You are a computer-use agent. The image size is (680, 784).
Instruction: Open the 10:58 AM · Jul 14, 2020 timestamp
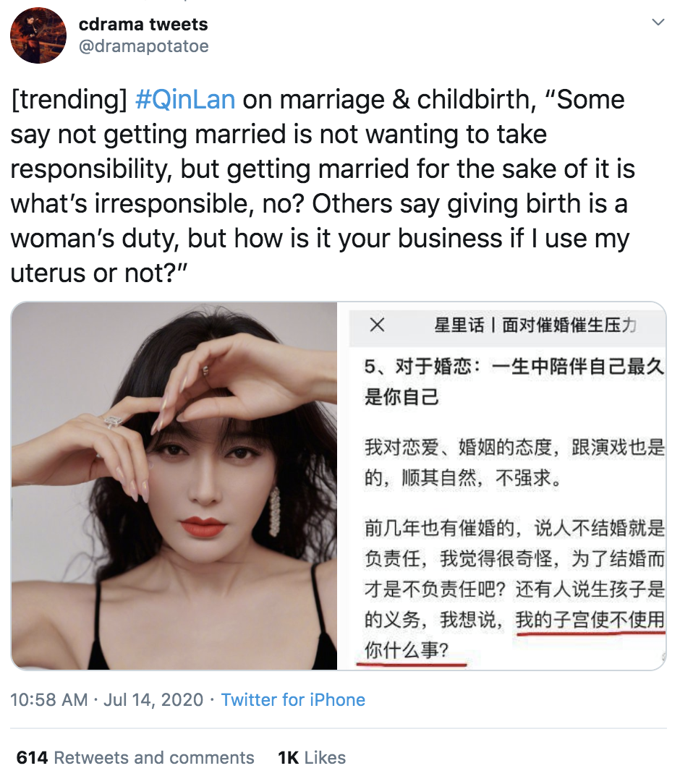[106, 699]
